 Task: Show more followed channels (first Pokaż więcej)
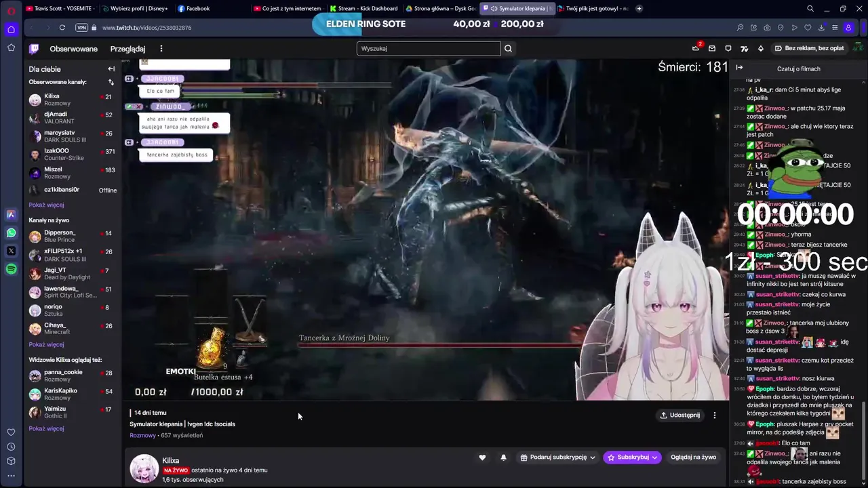click(46, 205)
